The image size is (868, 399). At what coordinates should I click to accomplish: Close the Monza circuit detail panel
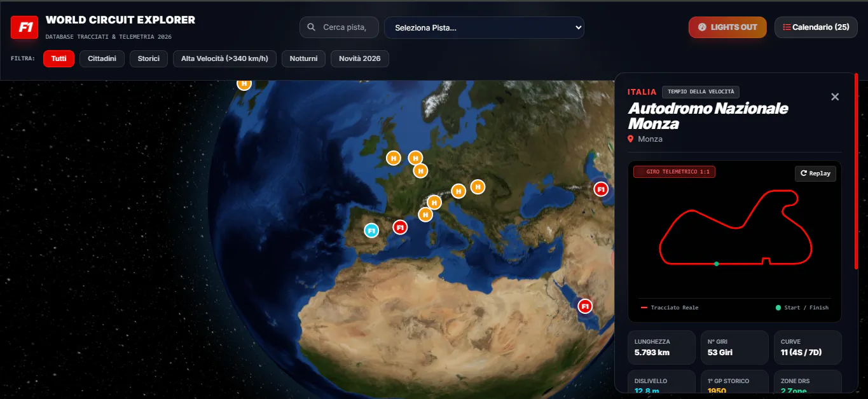(835, 97)
